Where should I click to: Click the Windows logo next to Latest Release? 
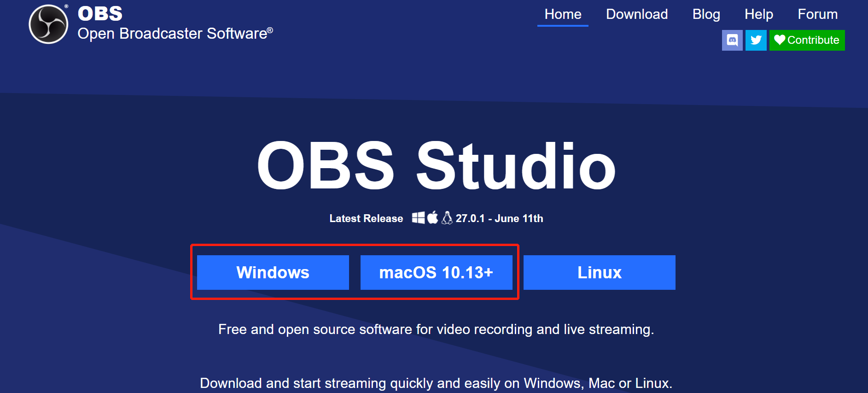coord(418,218)
